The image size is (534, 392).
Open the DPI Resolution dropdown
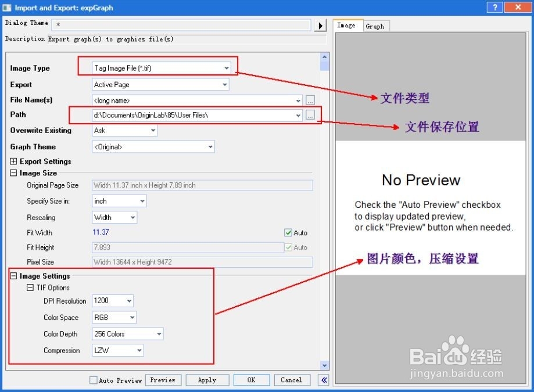tap(113, 301)
